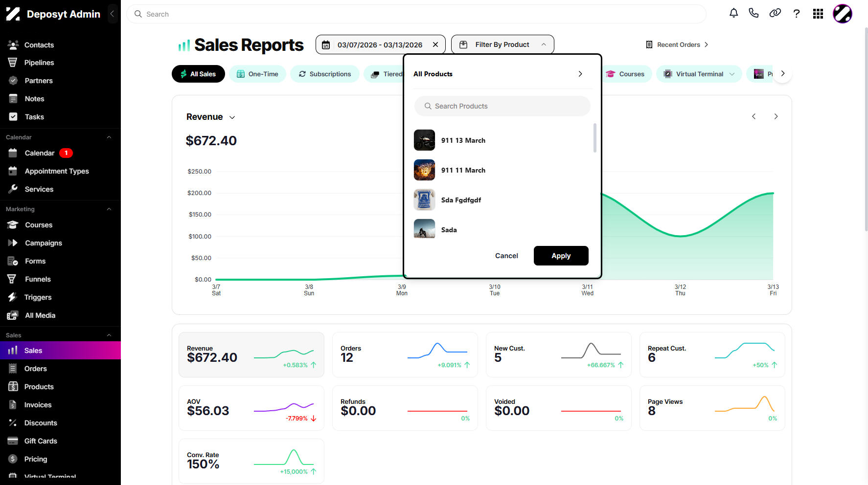The height and width of the screenshot is (485, 868).
Task: Click the Search Products field
Action: tap(503, 106)
